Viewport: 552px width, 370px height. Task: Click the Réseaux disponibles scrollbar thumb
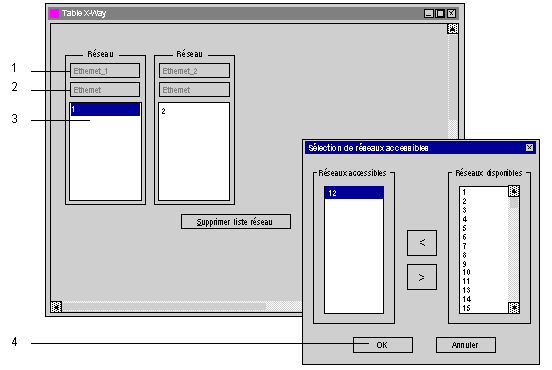(514, 202)
